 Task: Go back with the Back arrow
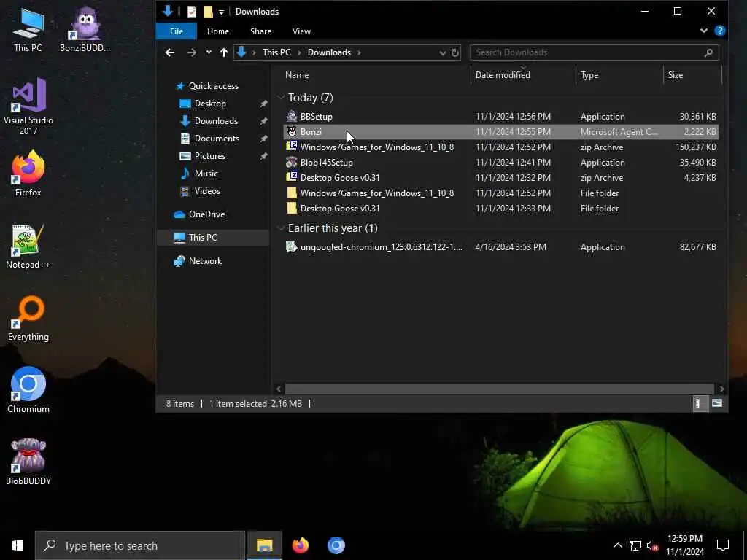click(x=170, y=52)
